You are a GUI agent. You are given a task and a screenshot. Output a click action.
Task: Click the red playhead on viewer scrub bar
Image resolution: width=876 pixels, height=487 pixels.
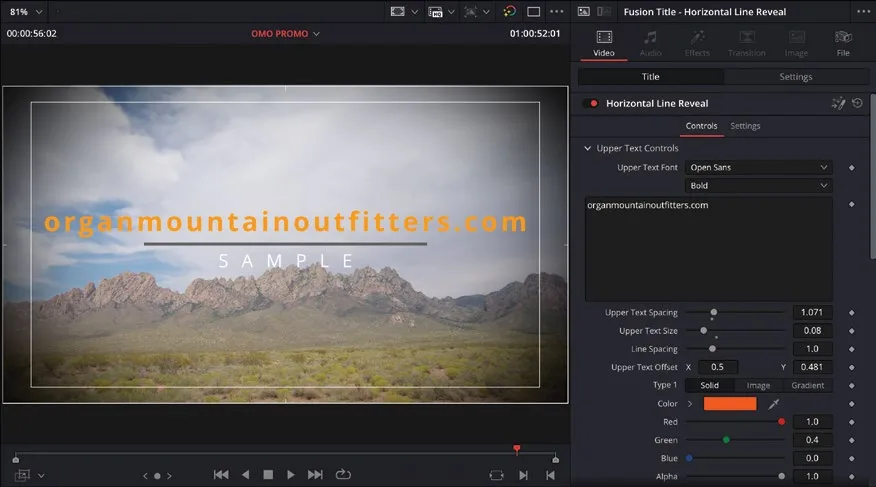click(x=517, y=449)
